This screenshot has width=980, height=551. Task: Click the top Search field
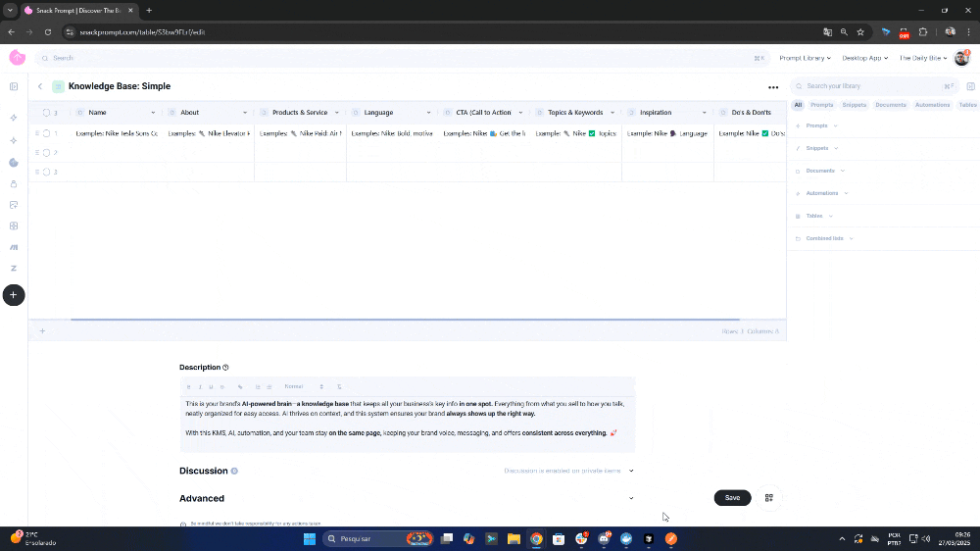click(401, 58)
